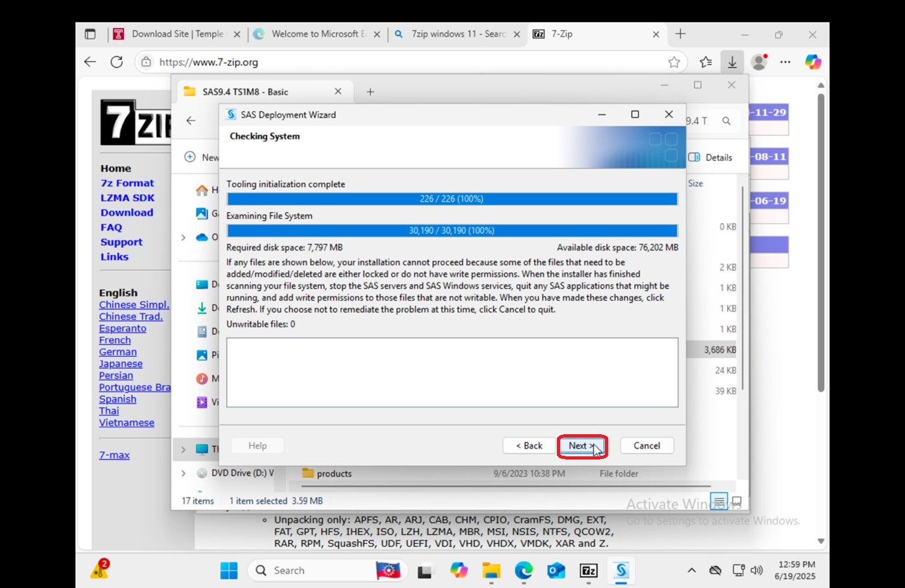Open File Explorer from the taskbar
The height and width of the screenshot is (588, 905).
pyautogui.click(x=491, y=571)
